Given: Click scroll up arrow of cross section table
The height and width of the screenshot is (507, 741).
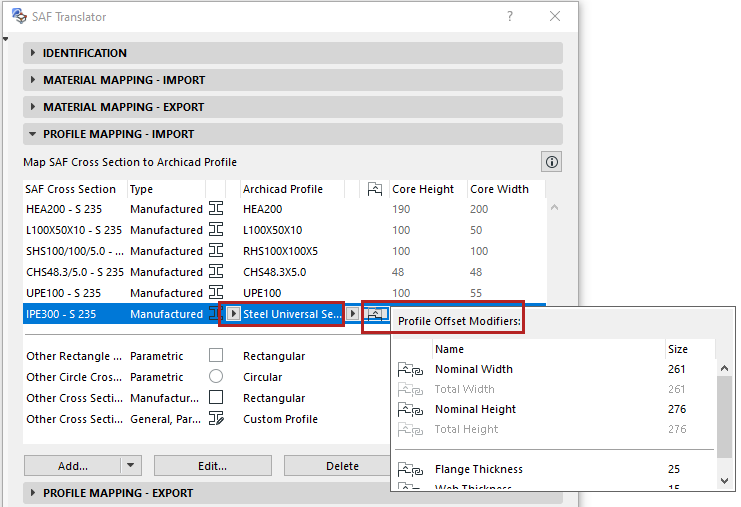Looking at the screenshot, I should tap(554, 207).
